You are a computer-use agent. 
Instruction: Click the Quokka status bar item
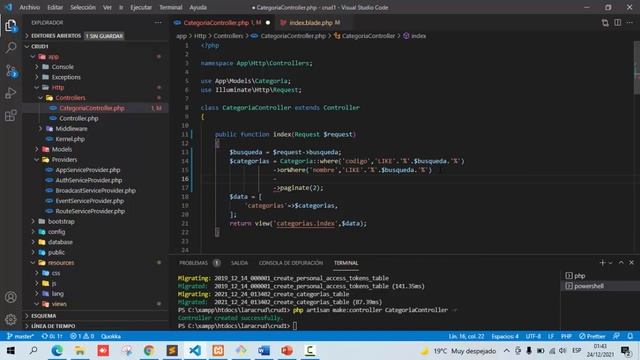point(111,336)
